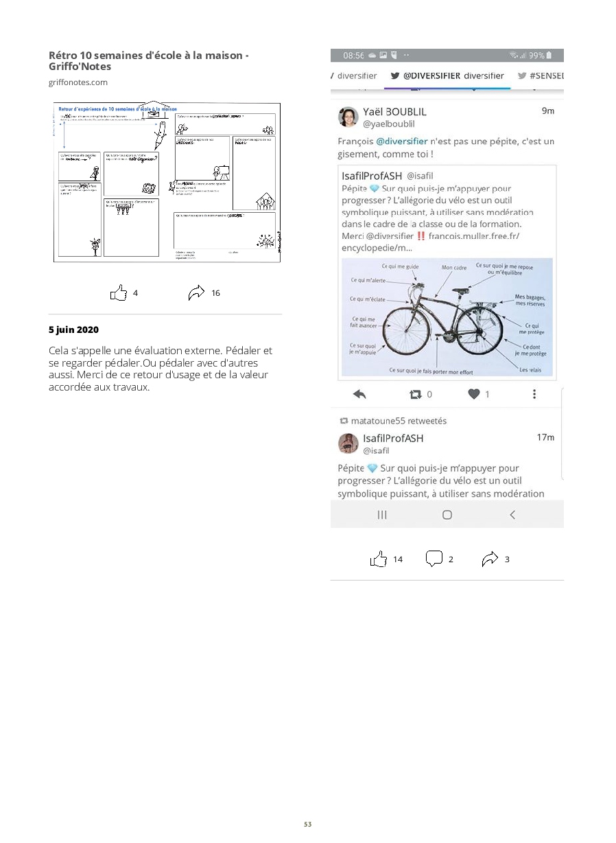Open the tweet's three-dot overflow menu
Viewport: 616px width, 843px height.
534,394
